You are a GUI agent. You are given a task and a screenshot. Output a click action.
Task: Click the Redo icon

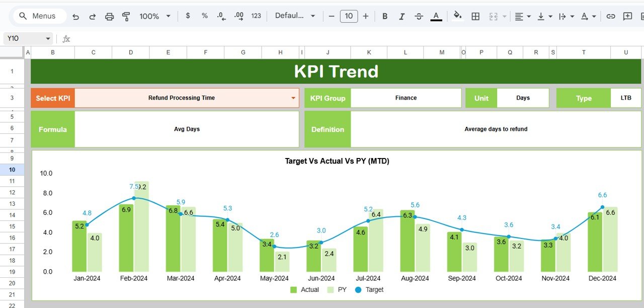click(92, 16)
